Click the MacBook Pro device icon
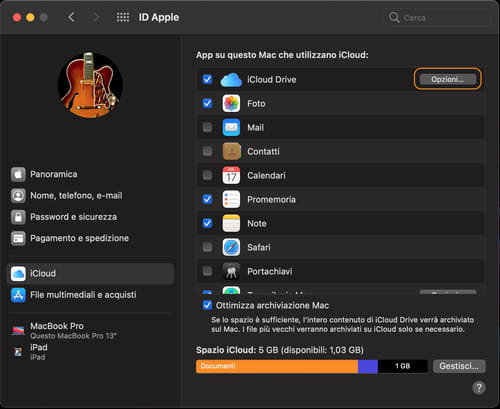Image resolution: width=500 pixels, height=409 pixels. pyautogui.click(x=18, y=330)
